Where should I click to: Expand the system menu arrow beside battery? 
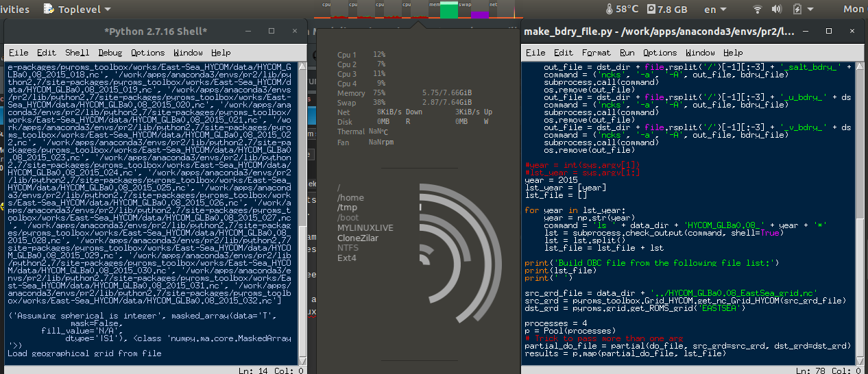click(812, 10)
